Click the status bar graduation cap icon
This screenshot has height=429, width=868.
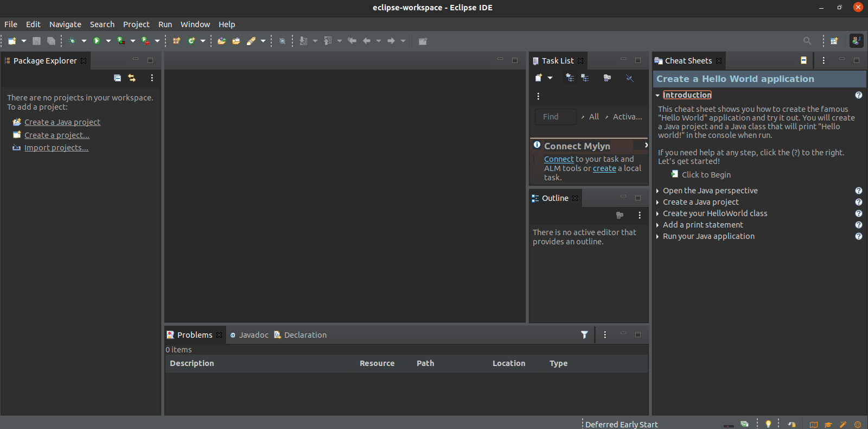coord(828,425)
